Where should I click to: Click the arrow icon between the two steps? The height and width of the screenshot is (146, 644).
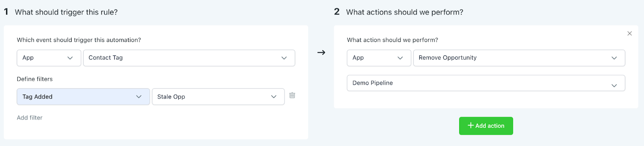coord(321,52)
